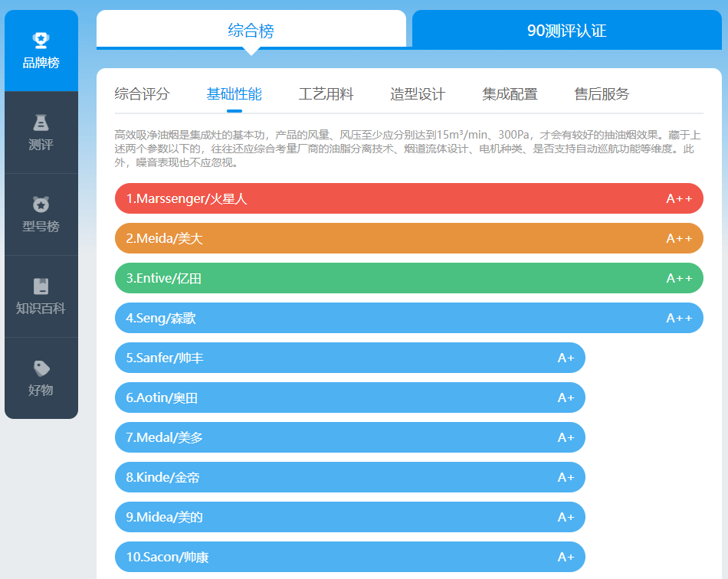Screen dimensions: 728x579
Task: Open the 5.Sanfer/帅丰 ranking bar
Action: 350,358
